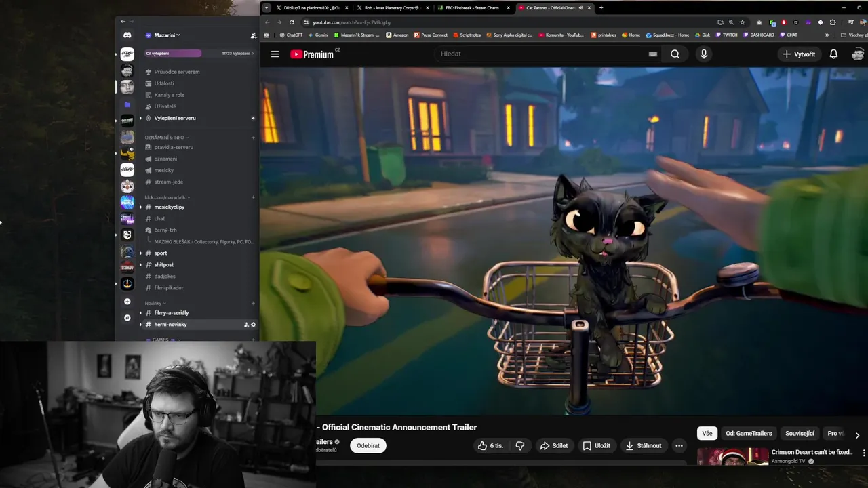Open Crimson Desert suggested video thumbnail
The height and width of the screenshot is (488, 868).
click(x=732, y=456)
